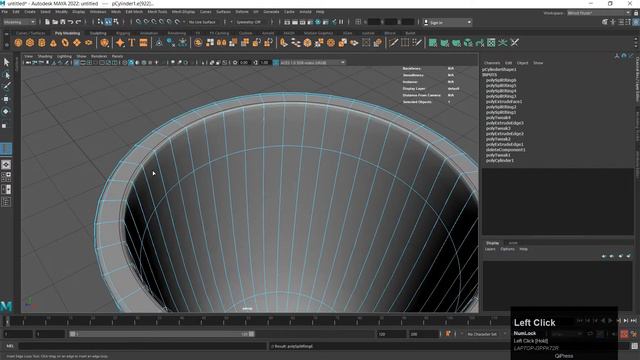The image size is (640, 360).
Task: Pick the Lasso Select tool in the toolbox
Action: tap(6, 75)
